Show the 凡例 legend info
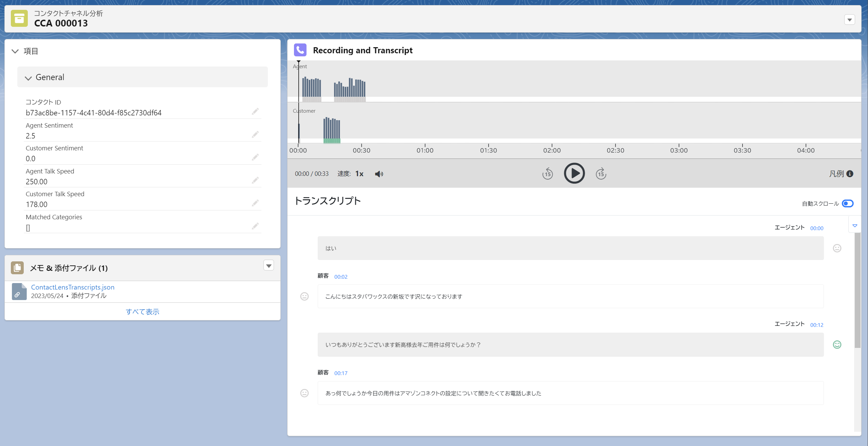The width and height of the screenshot is (868, 446). tap(850, 174)
